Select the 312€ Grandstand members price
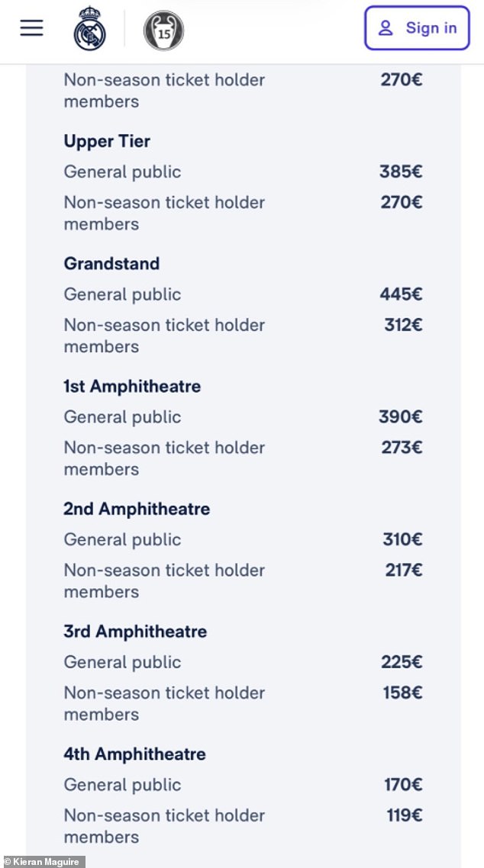Screen dimensions: 484x868 pyautogui.click(x=403, y=325)
